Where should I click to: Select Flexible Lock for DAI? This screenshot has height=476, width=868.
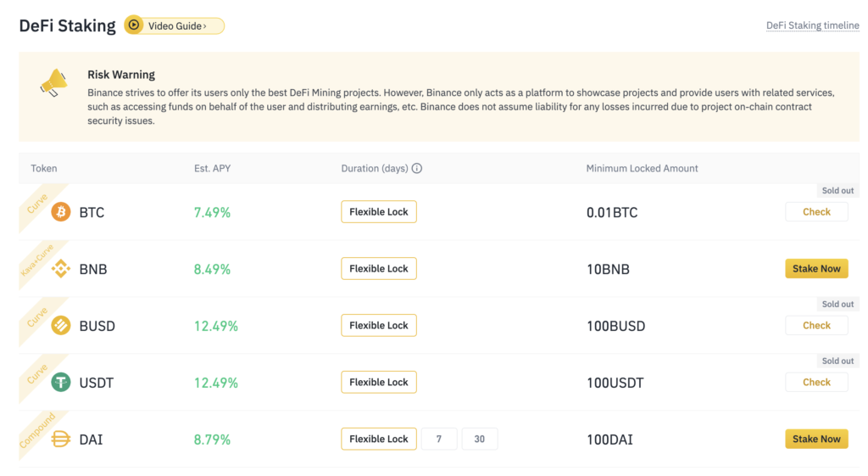point(379,439)
